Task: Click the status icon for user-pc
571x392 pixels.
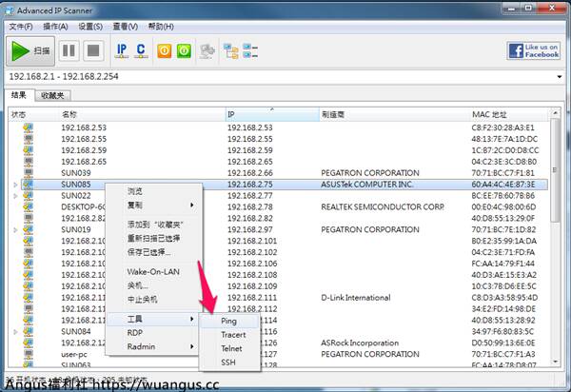Action: pyautogui.click(x=28, y=354)
